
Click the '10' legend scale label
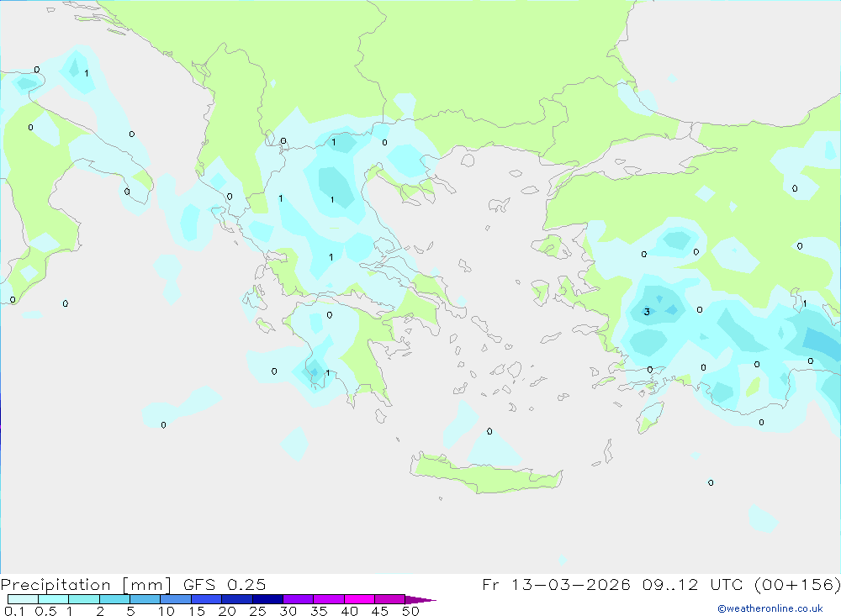click(167, 611)
